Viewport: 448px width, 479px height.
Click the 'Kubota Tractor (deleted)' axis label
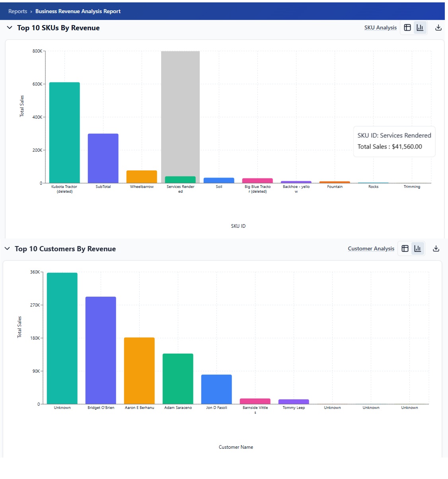click(64, 189)
